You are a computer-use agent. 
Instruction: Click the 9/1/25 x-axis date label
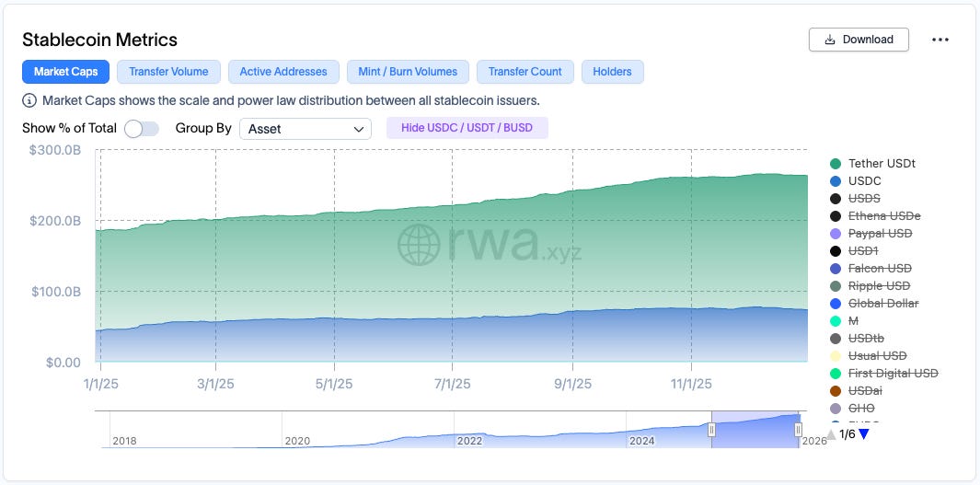coord(572,384)
